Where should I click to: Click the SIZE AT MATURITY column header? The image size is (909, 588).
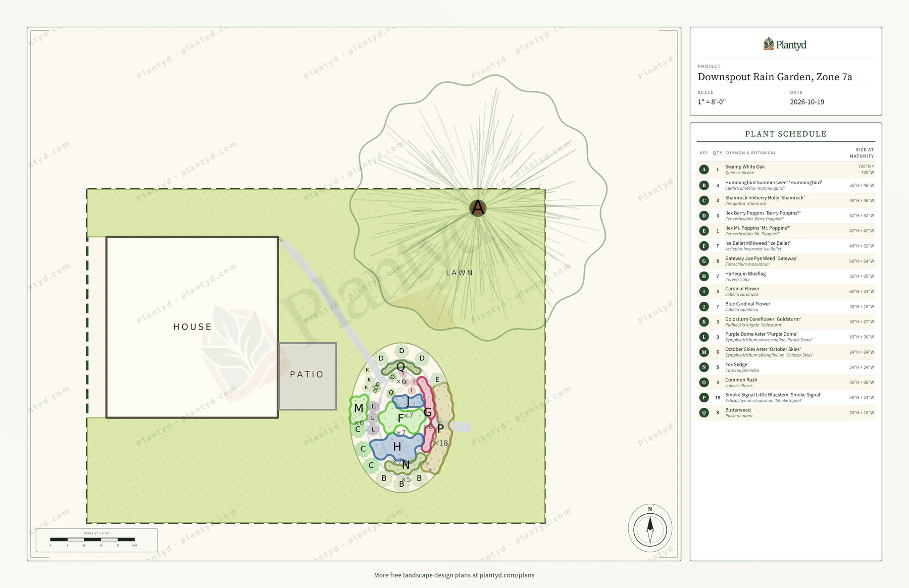click(x=862, y=153)
